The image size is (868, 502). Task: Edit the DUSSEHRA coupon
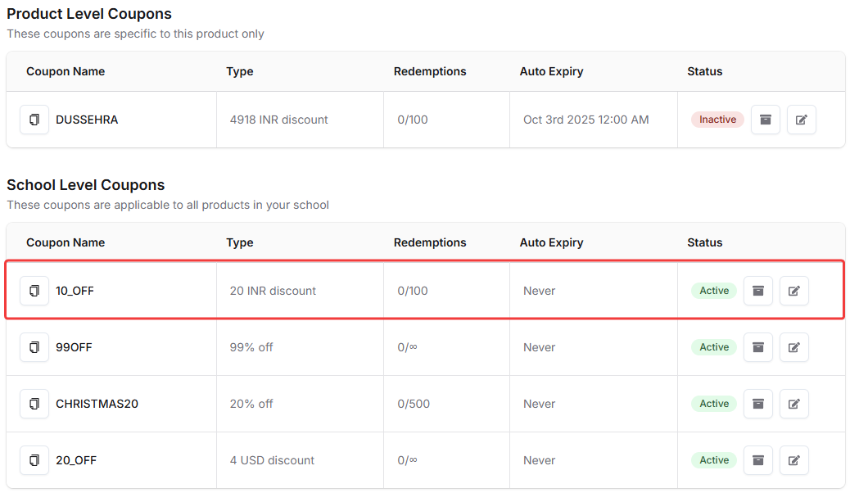pyautogui.click(x=801, y=120)
